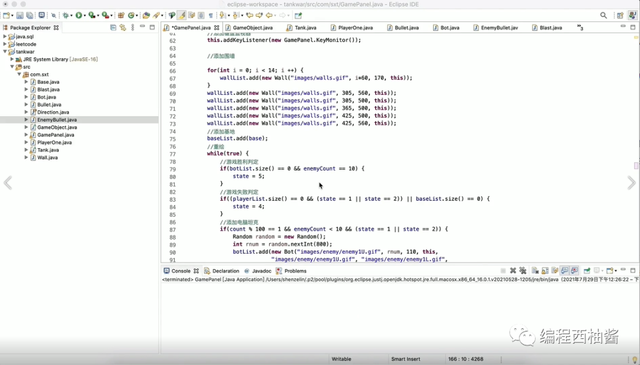Expand the java.sql project
The height and width of the screenshot is (365, 640).
click(x=4, y=36)
